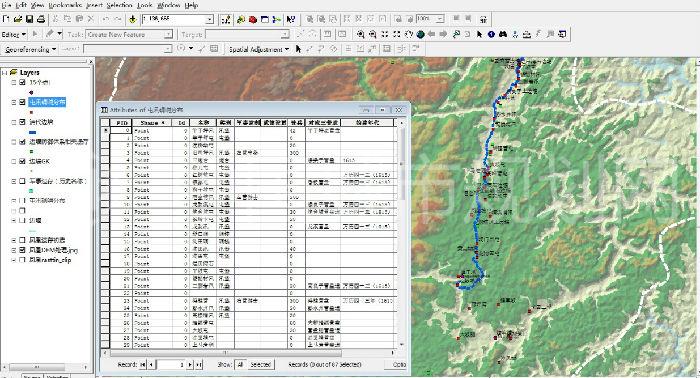Open the Selection menu

click(x=119, y=5)
